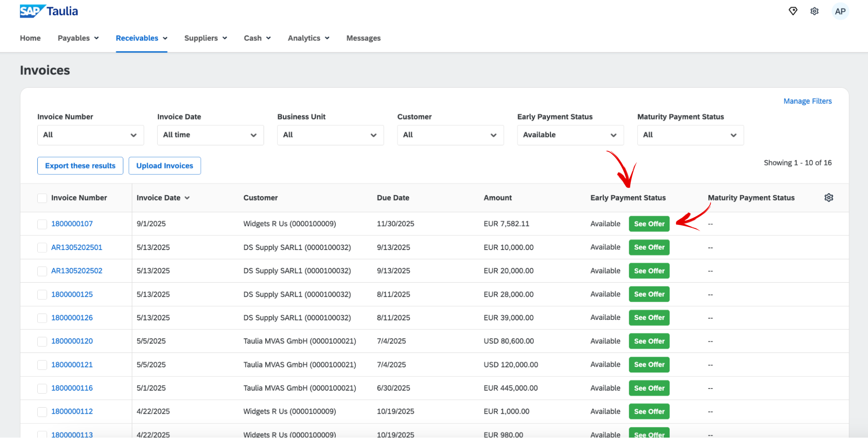Open invoice link AR1305202502

77,271
